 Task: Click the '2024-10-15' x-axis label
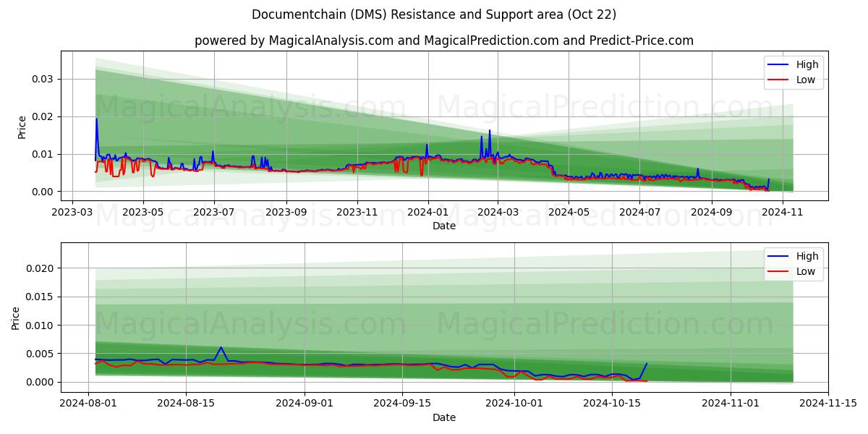[611, 404]
